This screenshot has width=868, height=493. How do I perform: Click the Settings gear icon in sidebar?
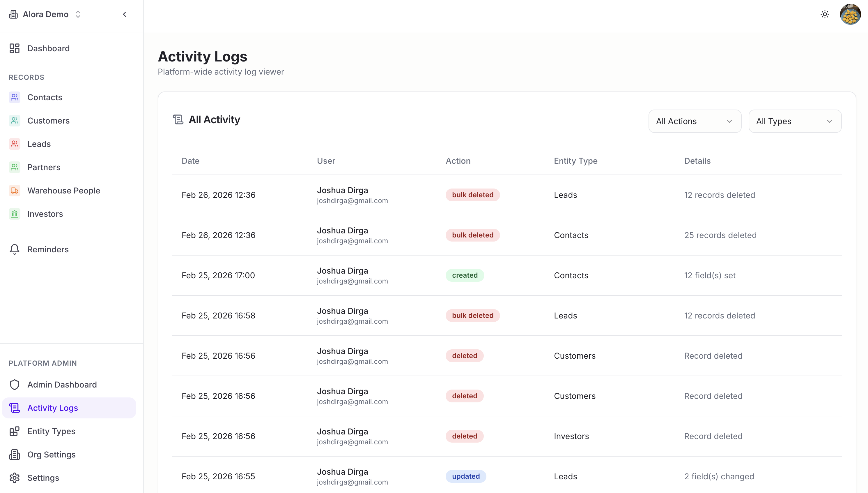(14, 478)
